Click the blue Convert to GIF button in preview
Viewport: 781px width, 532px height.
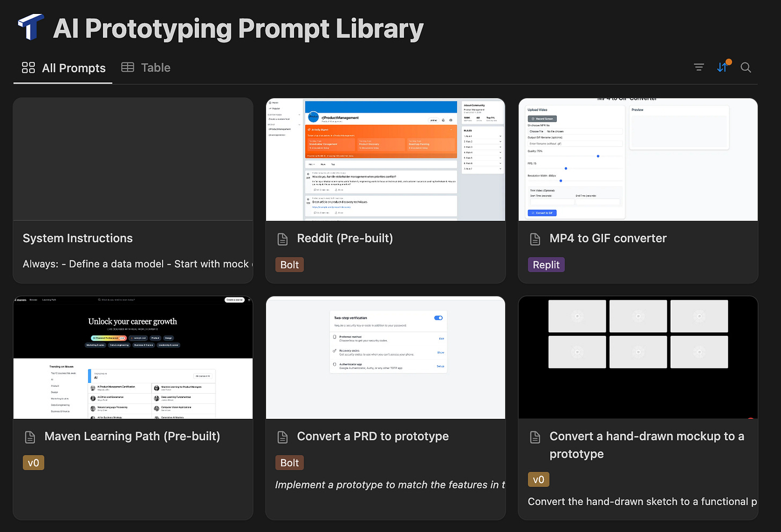pos(542,213)
